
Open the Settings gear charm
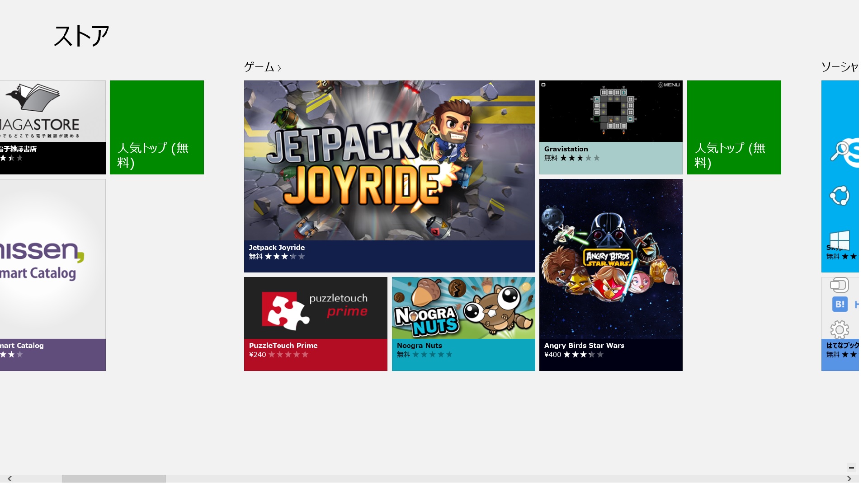tap(840, 329)
